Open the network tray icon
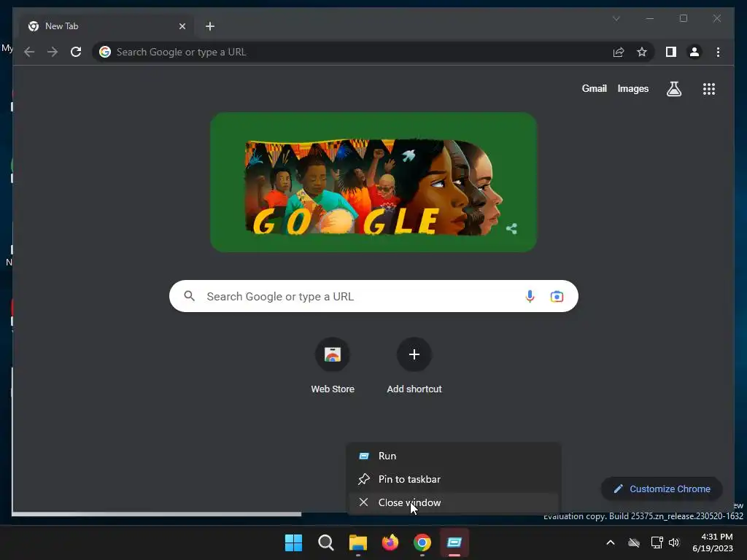The height and width of the screenshot is (560, 747). pos(657,542)
